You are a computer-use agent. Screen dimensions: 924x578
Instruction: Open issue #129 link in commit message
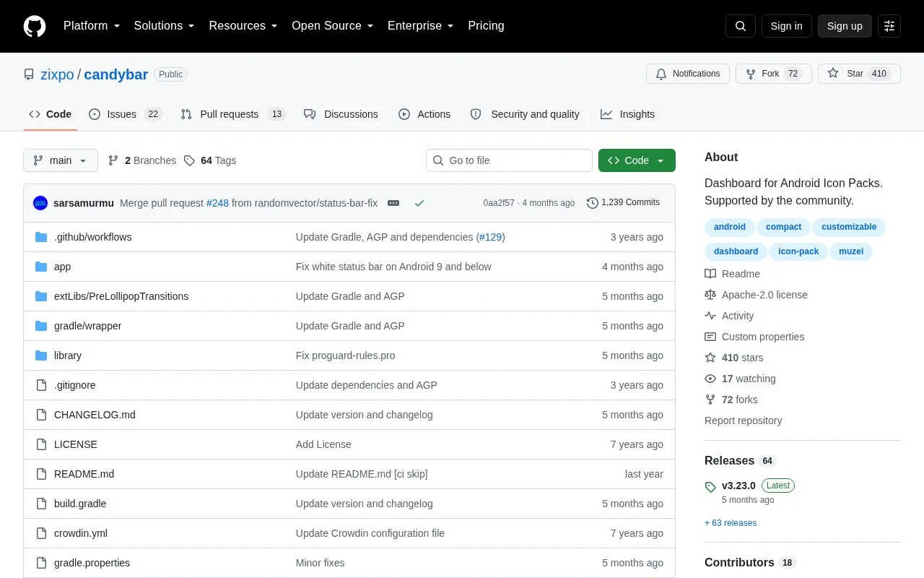[490, 237]
